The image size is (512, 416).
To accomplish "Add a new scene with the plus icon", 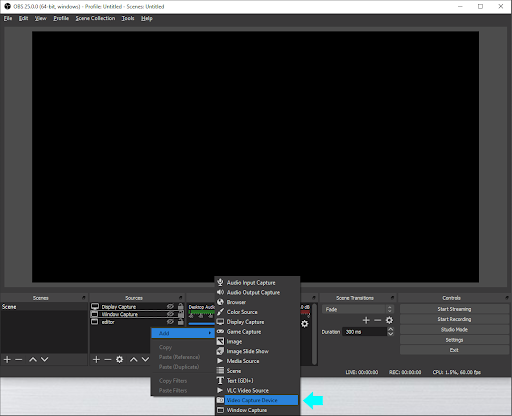I will 7,359.
